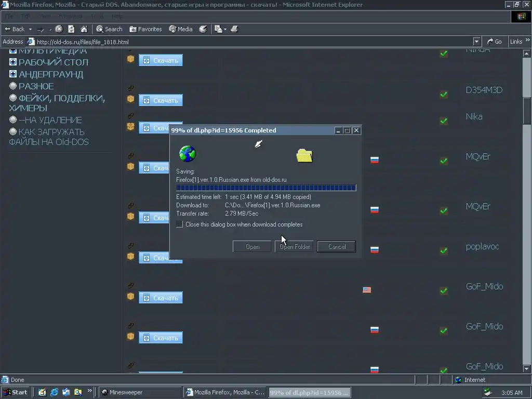This screenshot has height=399, width=532.
Task: Go to the Home page icon
Action: click(84, 29)
